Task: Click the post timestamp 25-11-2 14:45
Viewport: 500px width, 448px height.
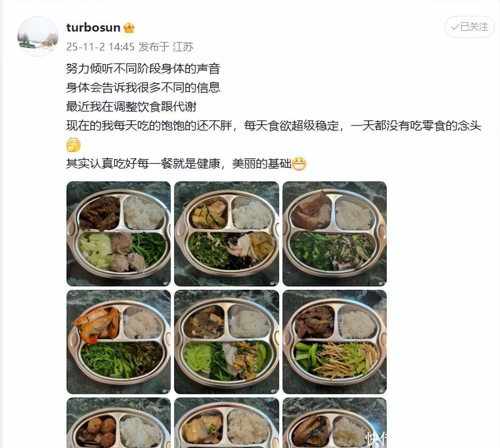Action: 100,47
